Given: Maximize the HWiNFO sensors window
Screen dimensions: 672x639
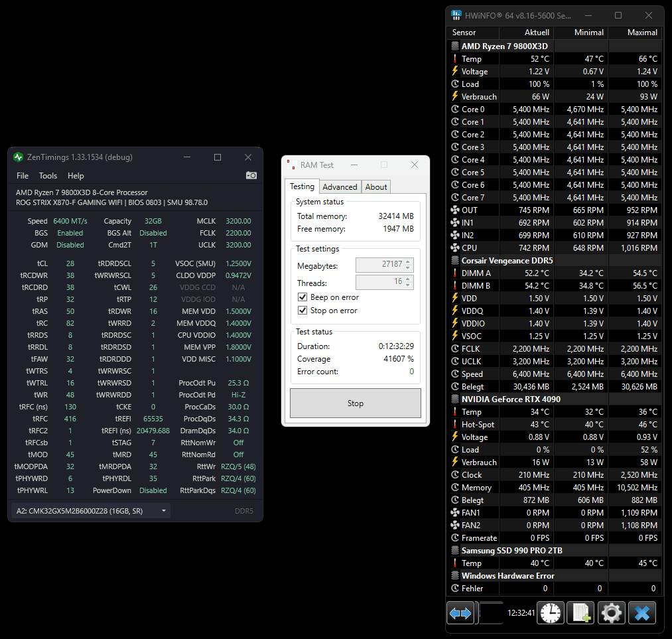Looking at the screenshot, I should coord(618,15).
